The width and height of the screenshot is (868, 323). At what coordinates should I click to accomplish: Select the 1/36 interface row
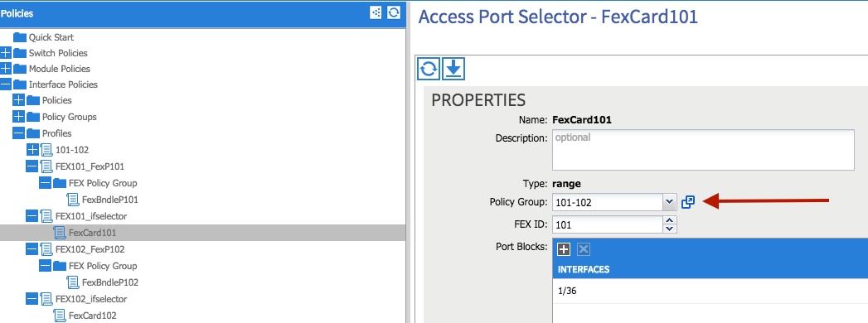click(x=710, y=291)
